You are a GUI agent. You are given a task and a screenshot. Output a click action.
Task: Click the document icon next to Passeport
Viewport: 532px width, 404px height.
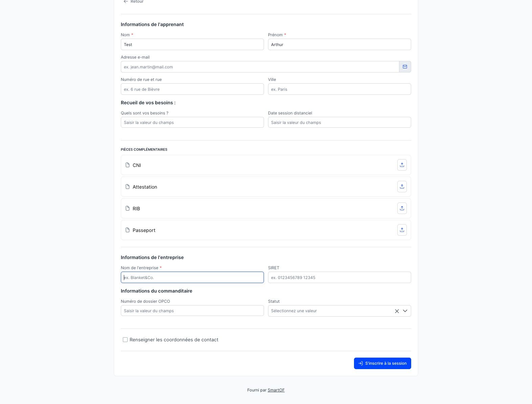click(128, 230)
